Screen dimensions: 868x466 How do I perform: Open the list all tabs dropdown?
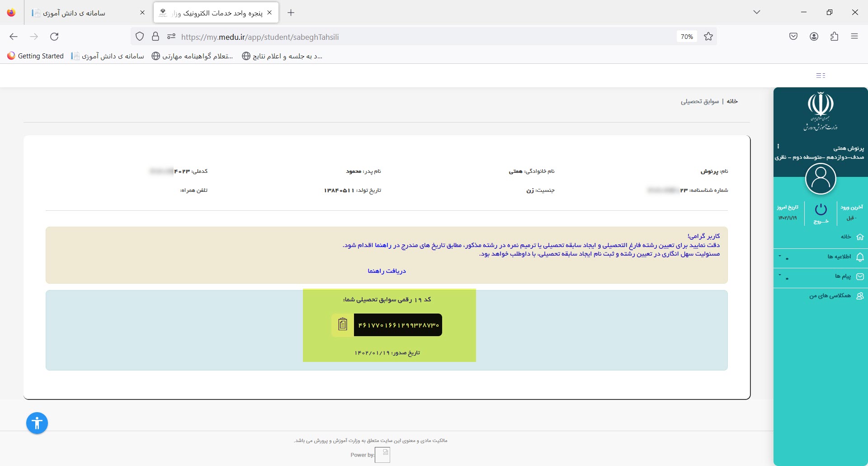(x=756, y=12)
